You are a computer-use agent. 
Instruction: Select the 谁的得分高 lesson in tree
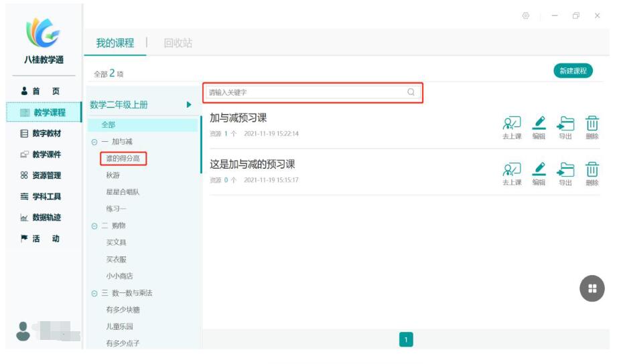(122, 159)
